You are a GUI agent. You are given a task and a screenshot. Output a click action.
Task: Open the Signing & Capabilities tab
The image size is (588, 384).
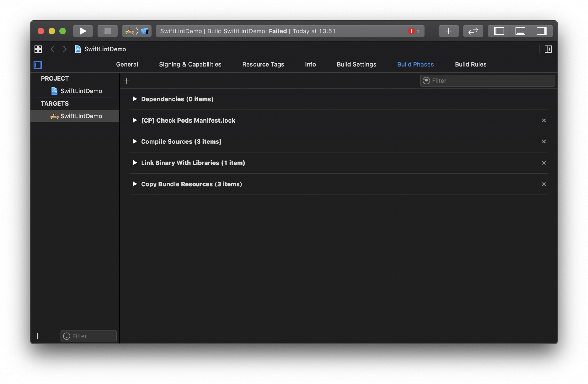(x=190, y=64)
